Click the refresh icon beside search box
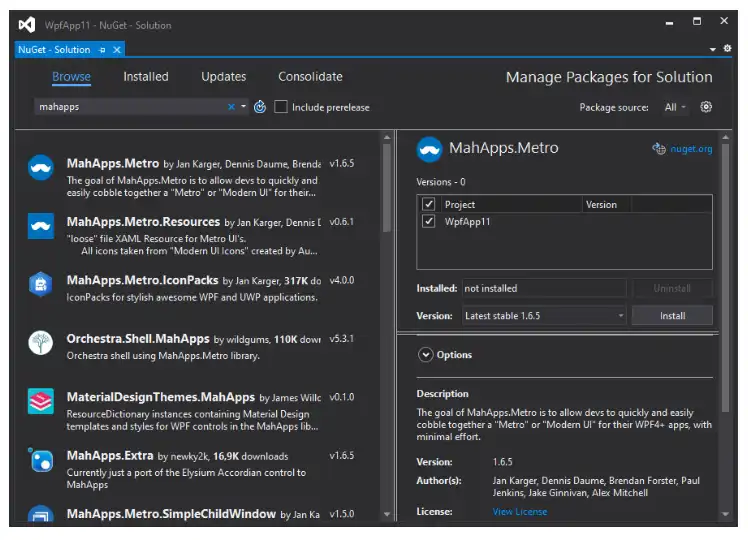Viewport: 748px width, 540px height. [x=260, y=107]
